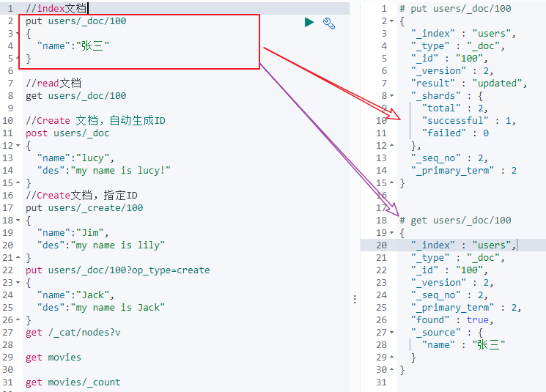Click the "des":"my name is lily" line
The image size is (546, 392).
coord(101,245)
